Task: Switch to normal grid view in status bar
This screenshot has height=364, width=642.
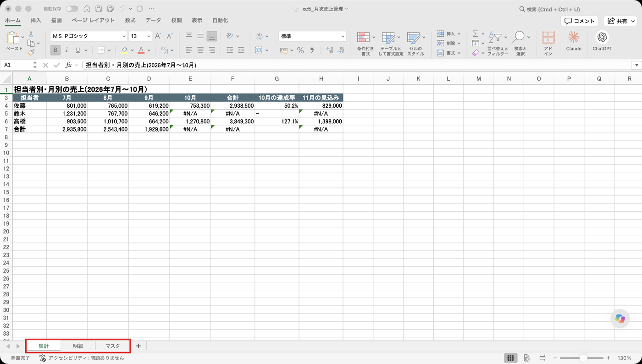Action: pyautogui.click(x=510, y=358)
